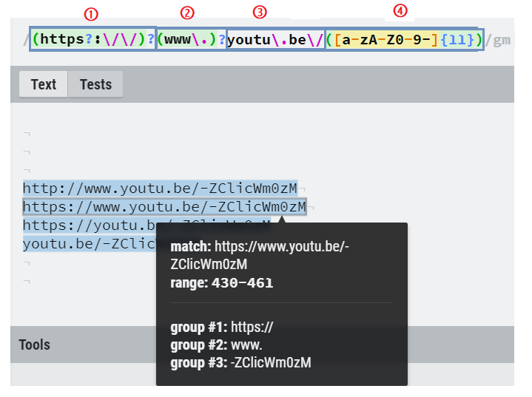Click the [a-zA-Z0-9-] character set in regex
This screenshot has width=532, height=397.
(387, 40)
